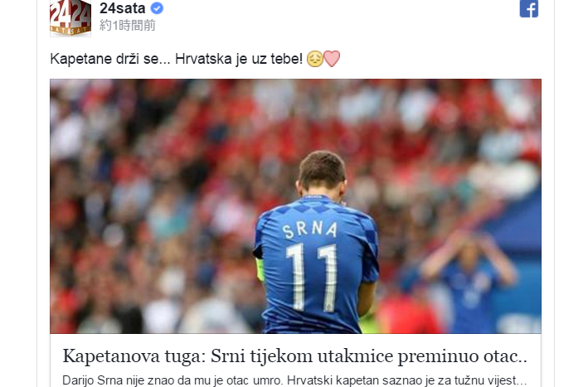The width and height of the screenshot is (588, 387).
Task: Open the 24sata profile picture
Action: coord(70,18)
